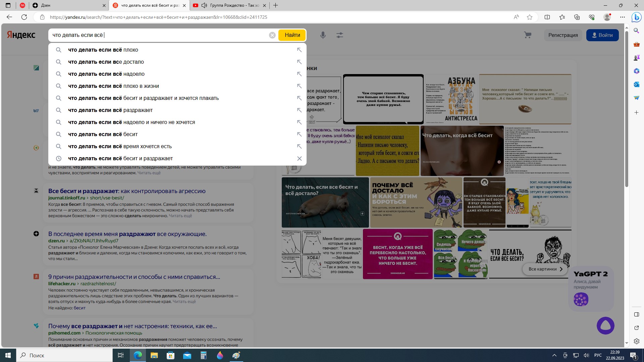Screen dimensions: 644x362
Task: Choose suggestion 'что делать если всё раздражает'
Action: (110, 110)
